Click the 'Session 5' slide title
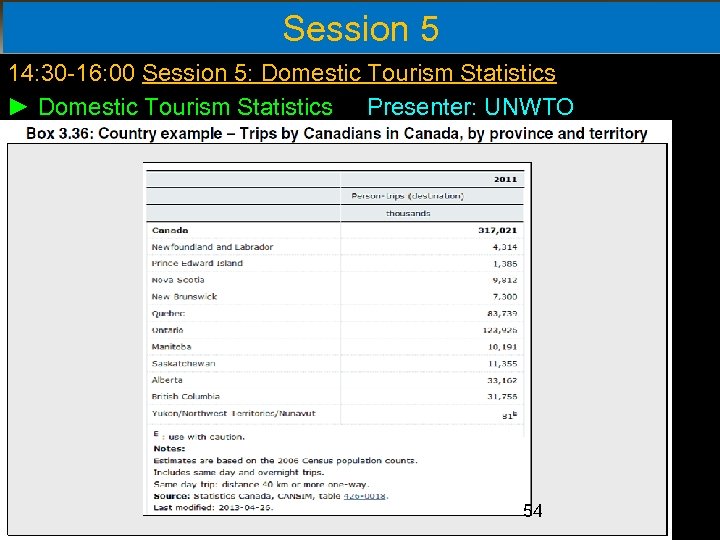The width and height of the screenshot is (720, 540). (x=361, y=28)
